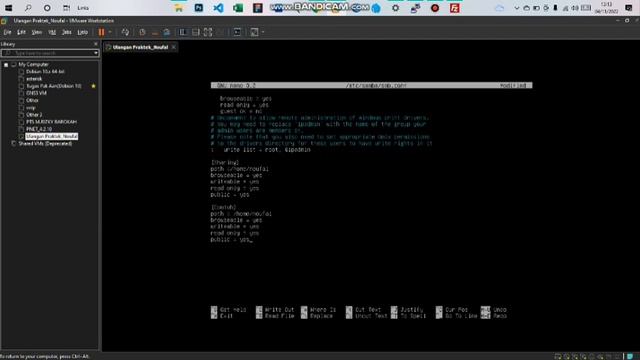Open the Edit menu
Screen dimensions: 640x360
click(21, 32)
